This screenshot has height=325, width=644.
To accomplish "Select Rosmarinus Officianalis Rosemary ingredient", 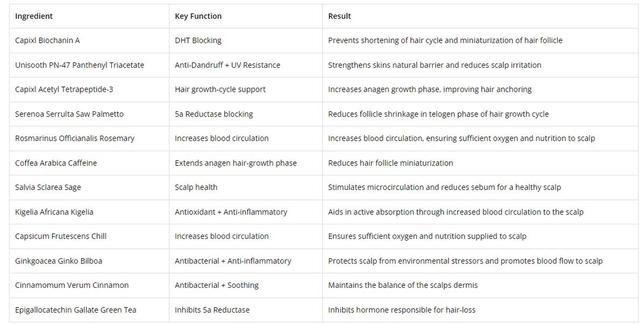I will tap(75, 139).
